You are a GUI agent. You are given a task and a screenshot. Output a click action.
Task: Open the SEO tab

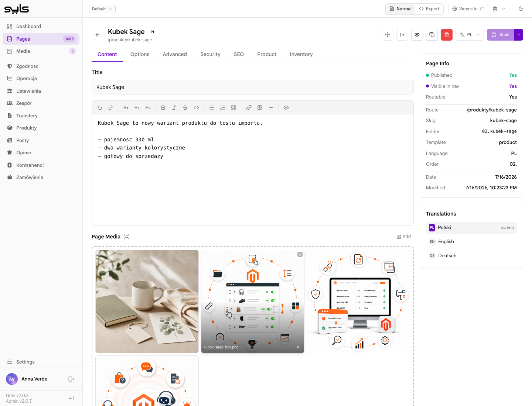coord(239,54)
